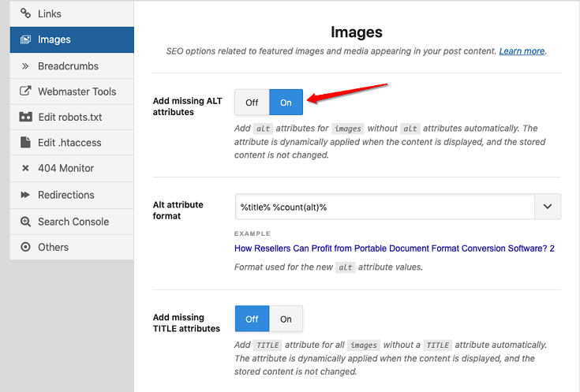Turn On Add missing ALT attributes

[x=286, y=103]
